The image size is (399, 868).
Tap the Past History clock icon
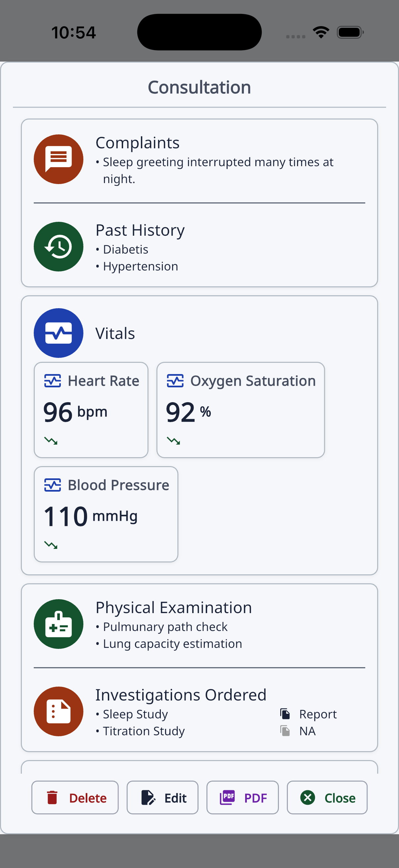click(59, 247)
